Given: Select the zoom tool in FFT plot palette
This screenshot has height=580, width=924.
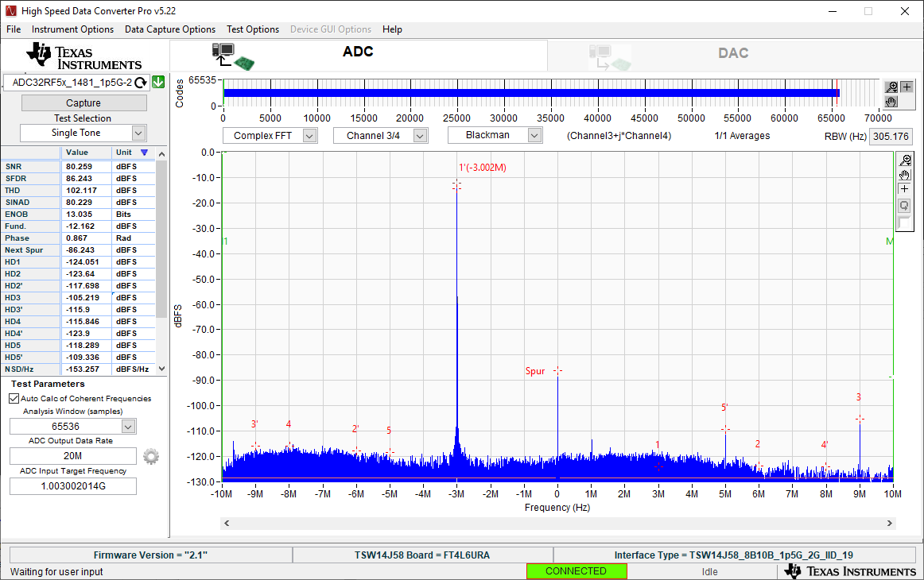Looking at the screenshot, I should pyautogui.click(x=904, y=160).
